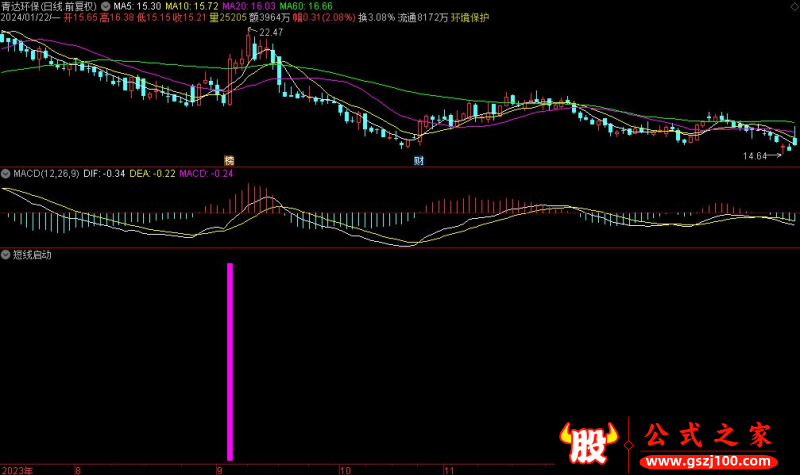The width and height of the screenshot is (800, 475).
Task: Open the 短线启动 indicator dropdown arrow
Action: (x=6, y=255)
